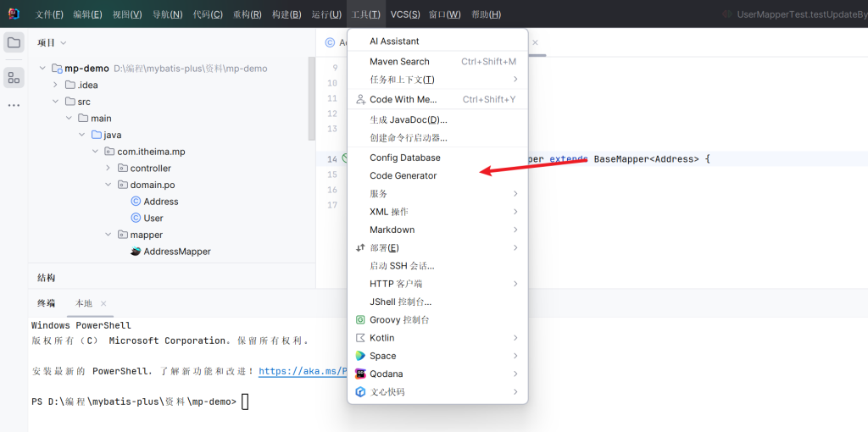Click the three-dots more tool windows icon

tap(14, 105)
